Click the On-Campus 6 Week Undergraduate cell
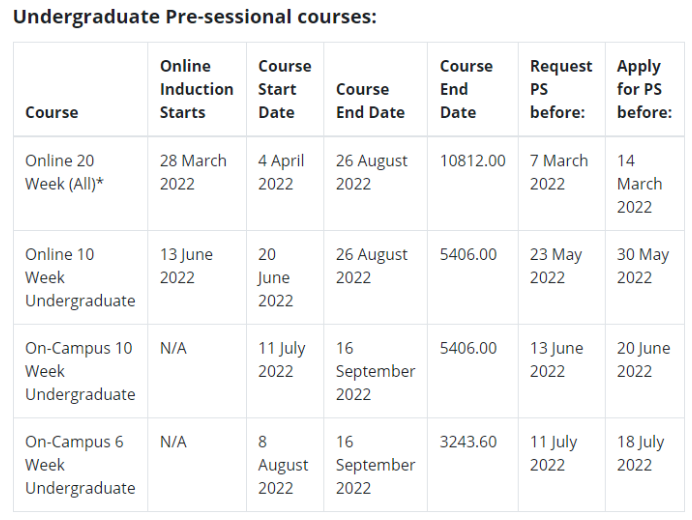The image size is (692, 520). (x=80, y=465)
